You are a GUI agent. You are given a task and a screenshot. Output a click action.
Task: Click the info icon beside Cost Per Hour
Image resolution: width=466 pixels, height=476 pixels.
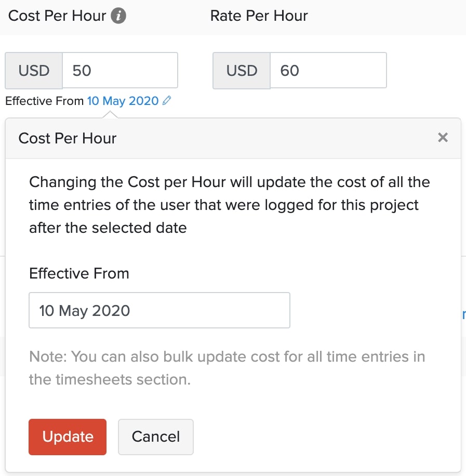coord(119,16)
